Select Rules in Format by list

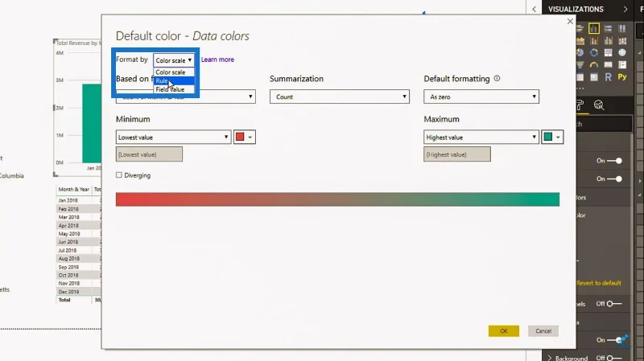(x=174, y=81)
